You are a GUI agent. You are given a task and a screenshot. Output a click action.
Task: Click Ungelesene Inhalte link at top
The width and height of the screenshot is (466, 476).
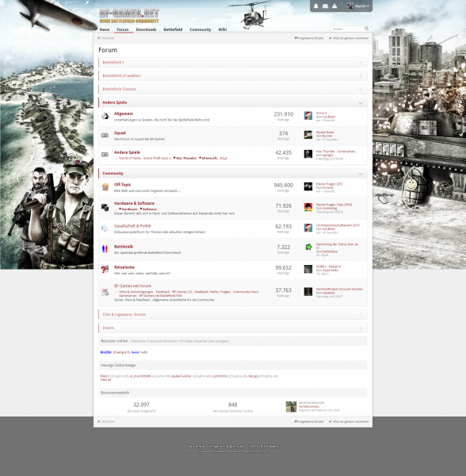click(x=309, y=38)
